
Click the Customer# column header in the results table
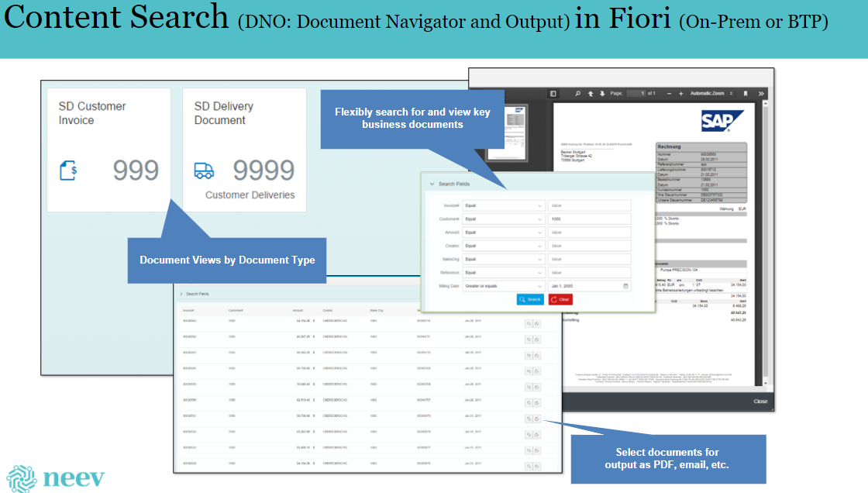[236, 310]
